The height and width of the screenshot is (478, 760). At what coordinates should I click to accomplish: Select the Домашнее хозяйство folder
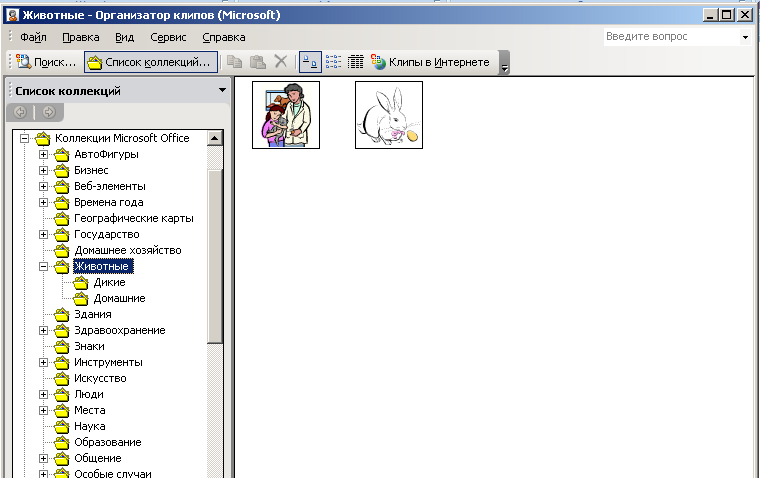click(x=128, y=251)
